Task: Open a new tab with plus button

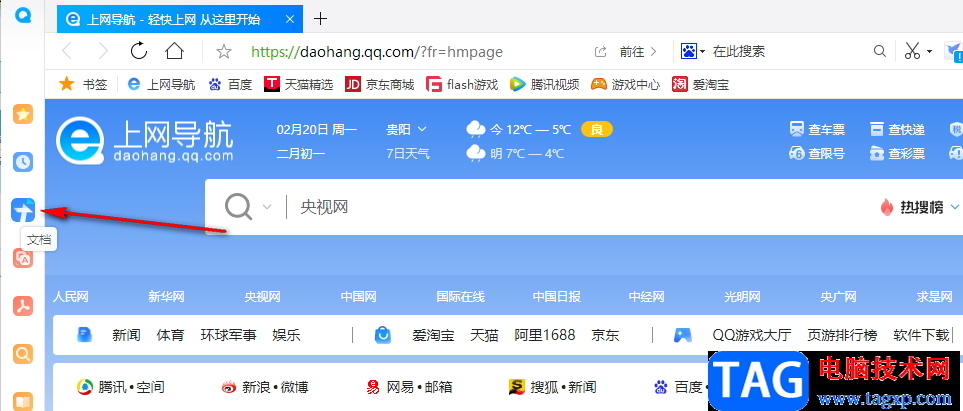Action: coord(321,19)
